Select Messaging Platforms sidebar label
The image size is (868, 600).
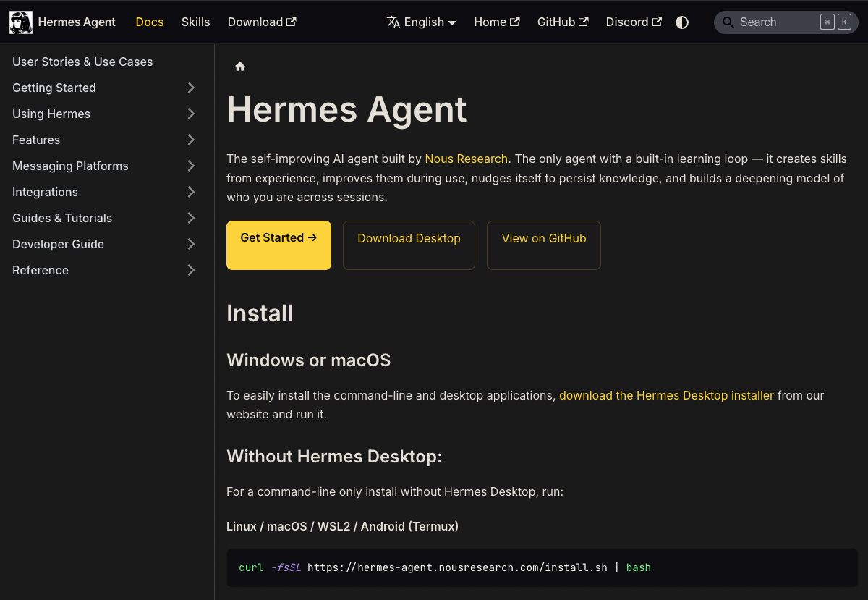[70, 166]
